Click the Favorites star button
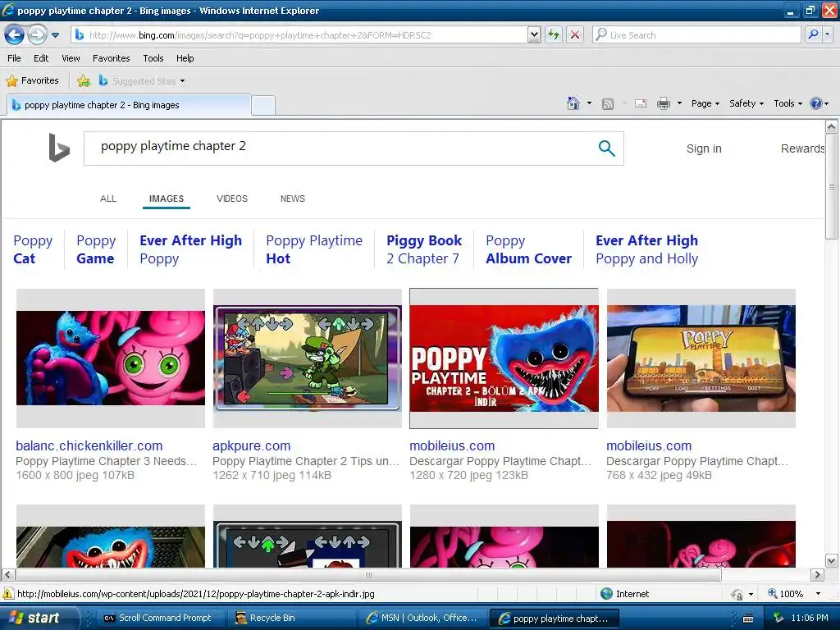Image resolution: width=840 pixels, height=630 pixels. pos(32,80)
